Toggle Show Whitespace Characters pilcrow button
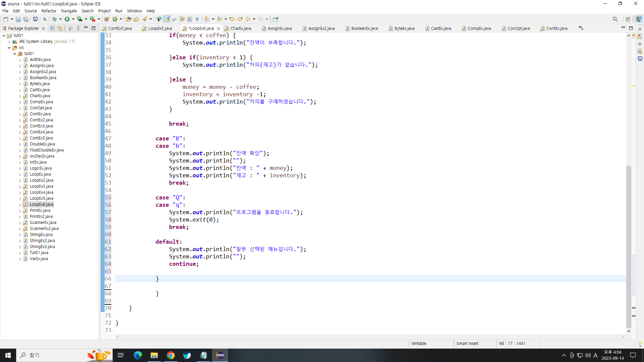644x362 pixels. pyautogui.click(x=197, y=19)
